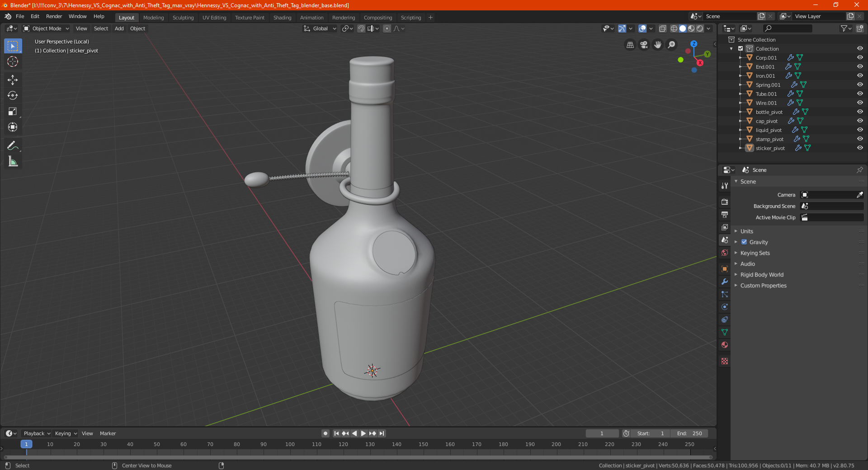The width and height of the screenshot is (868, 470).
Task: Open the World properties tab
Action: tap(725, 253)
